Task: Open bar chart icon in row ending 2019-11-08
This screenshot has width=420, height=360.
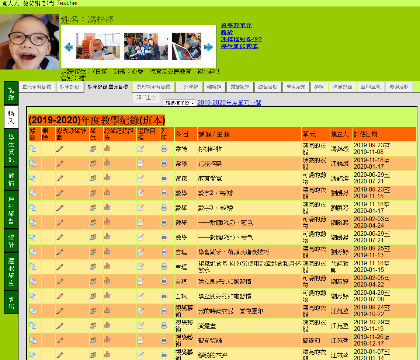Action: (x=107, y=148)
